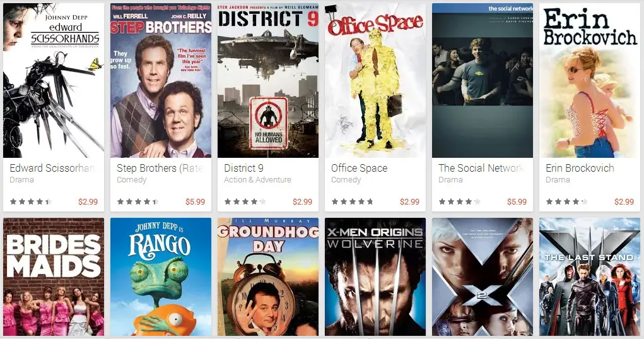
Task: Click The Social Network poster thumbnail
Action: (482, 81)
